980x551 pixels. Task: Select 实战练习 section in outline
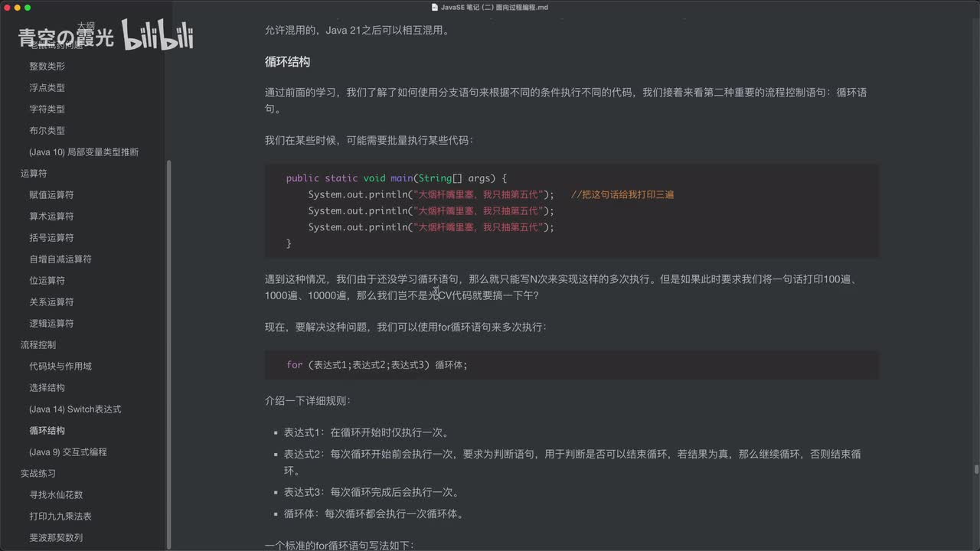pos(38,474)
